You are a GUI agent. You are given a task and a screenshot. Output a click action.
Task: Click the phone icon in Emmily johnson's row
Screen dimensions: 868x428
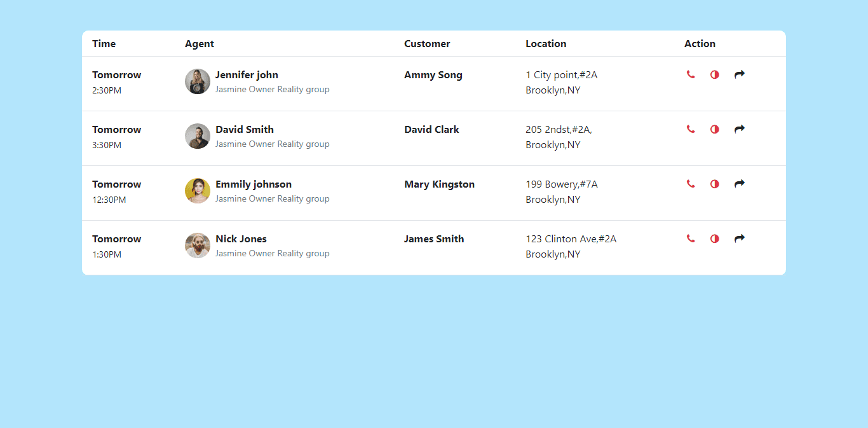[x=691, y=184]
